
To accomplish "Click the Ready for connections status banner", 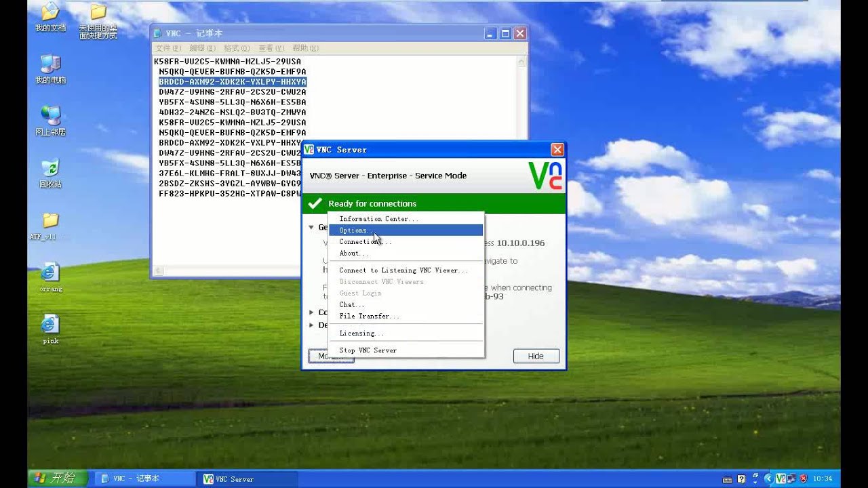I will click(x=433, y=203).
